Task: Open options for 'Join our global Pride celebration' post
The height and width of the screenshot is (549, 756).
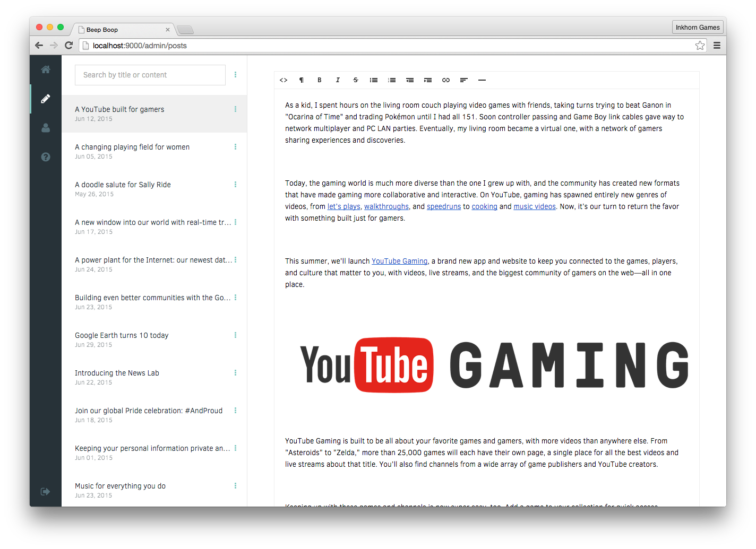Action: point(235,411)
